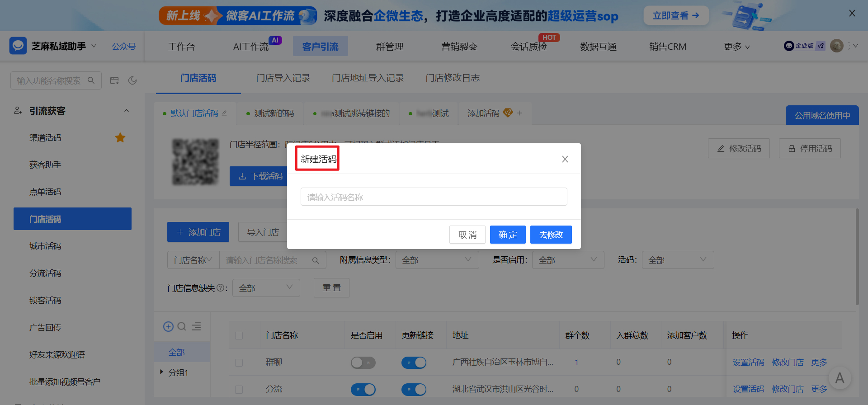
Task: Switch to the 门店导入记录 tab
Action: pos(283,78)
